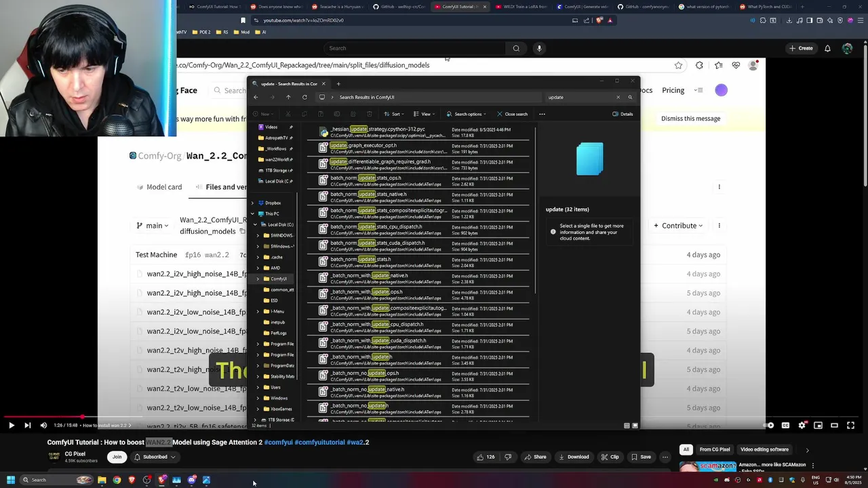Select _batch_norm_no_update_ops.h file
Screen dimensions: 868x488
click(x=418, y=376)
